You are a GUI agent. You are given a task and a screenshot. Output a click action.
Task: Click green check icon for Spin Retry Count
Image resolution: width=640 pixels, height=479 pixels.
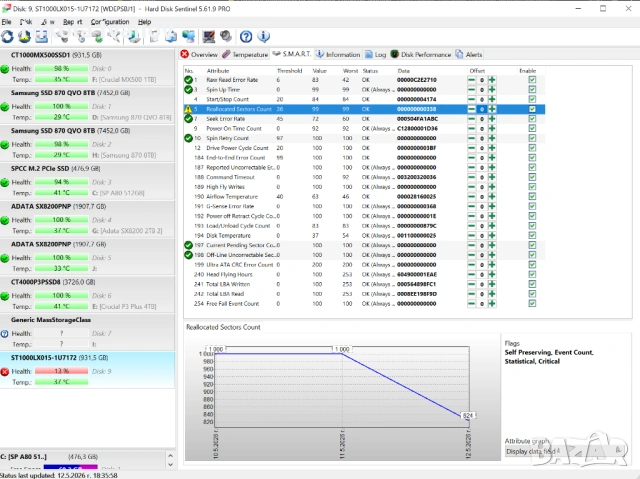tap(188, 138)
